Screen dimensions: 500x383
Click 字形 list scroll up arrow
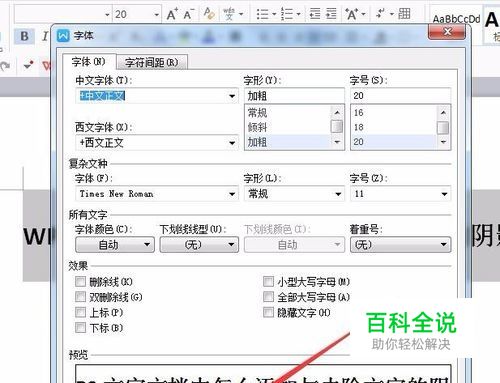pyautogui.click(x=337, y=112)
